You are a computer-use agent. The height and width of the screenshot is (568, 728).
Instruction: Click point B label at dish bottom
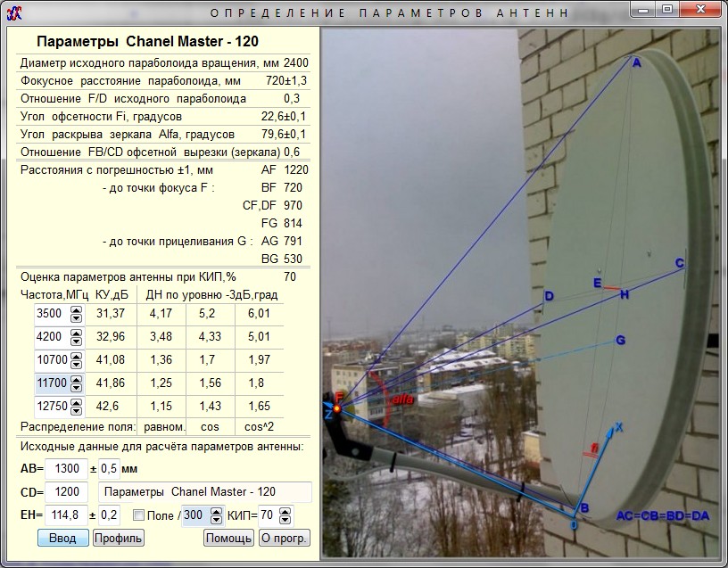(x=585, y=508)
